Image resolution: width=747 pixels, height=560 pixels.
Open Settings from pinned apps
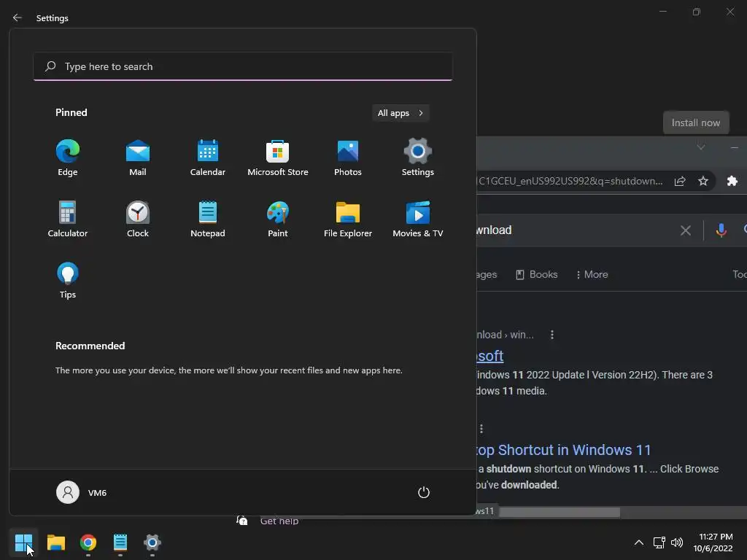[418, 157]
